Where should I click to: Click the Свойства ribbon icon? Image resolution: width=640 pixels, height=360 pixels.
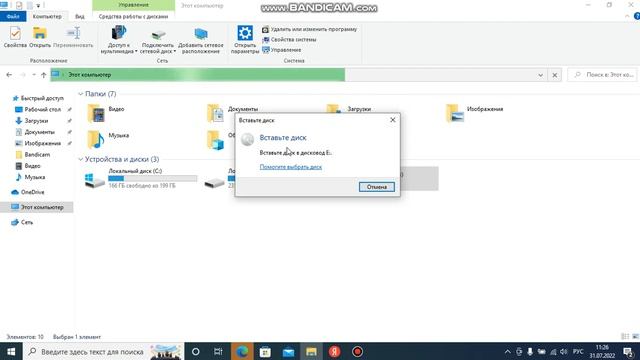pyautogui.click(x=15, y=37)
